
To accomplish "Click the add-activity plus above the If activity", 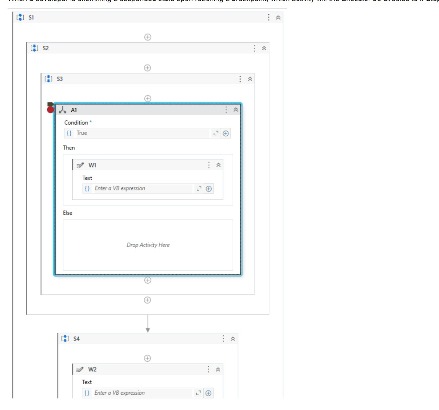I will [x=147, y=98].
